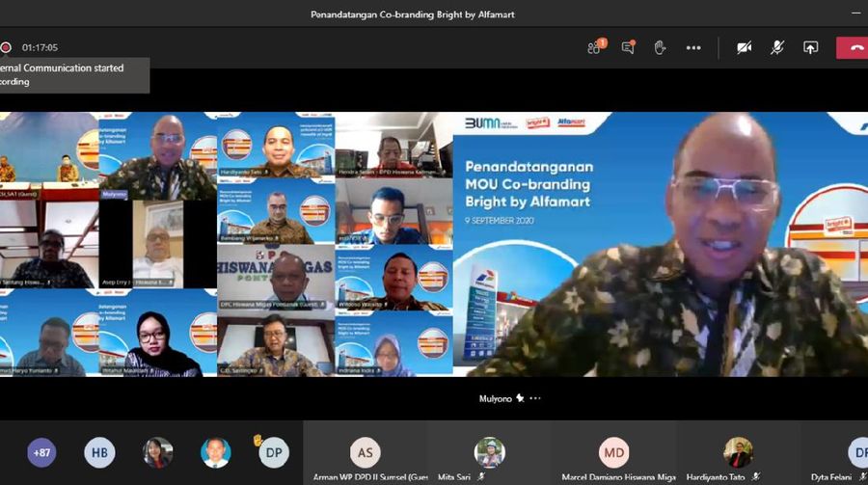Click the red recording indicator

coord(6,47)
